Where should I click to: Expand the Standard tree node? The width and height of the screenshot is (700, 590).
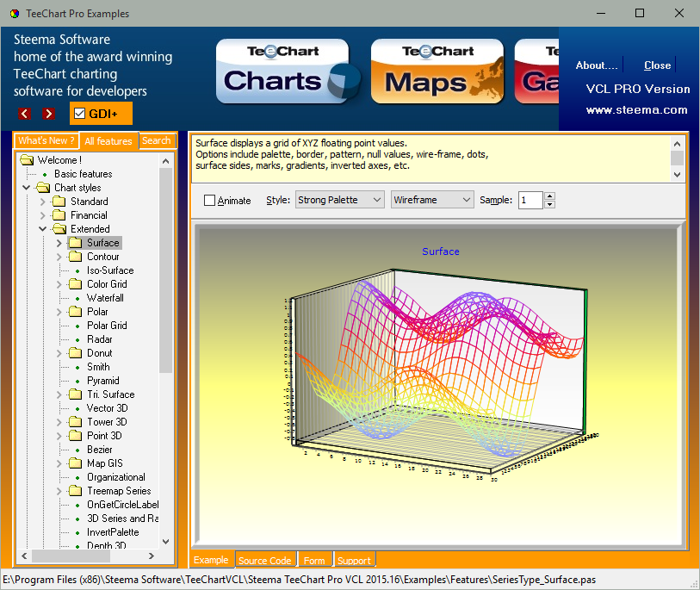[x=43, y=202]
